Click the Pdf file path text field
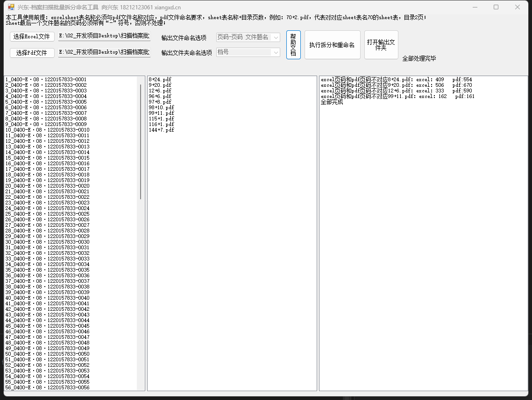 point(104,52)
